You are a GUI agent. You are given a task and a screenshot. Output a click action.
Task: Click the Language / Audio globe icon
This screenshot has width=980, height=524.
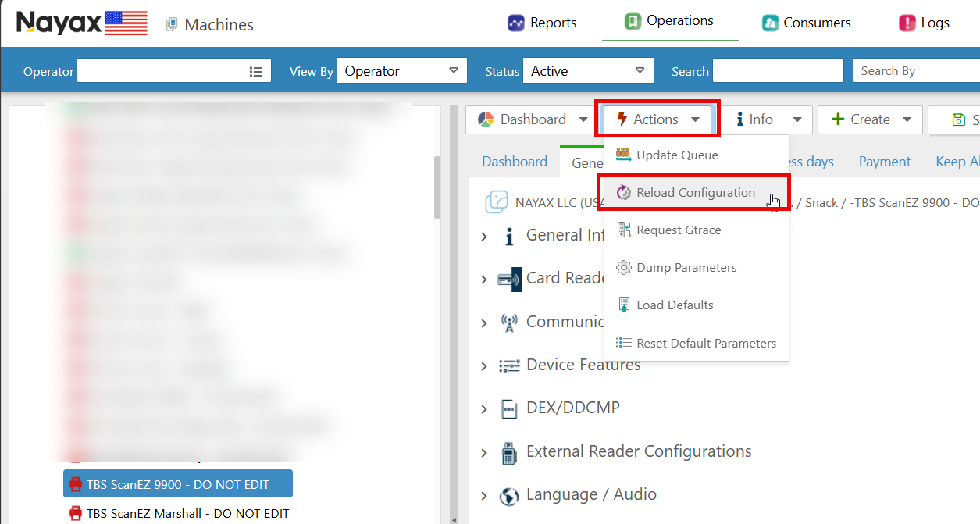coord(509,496)
